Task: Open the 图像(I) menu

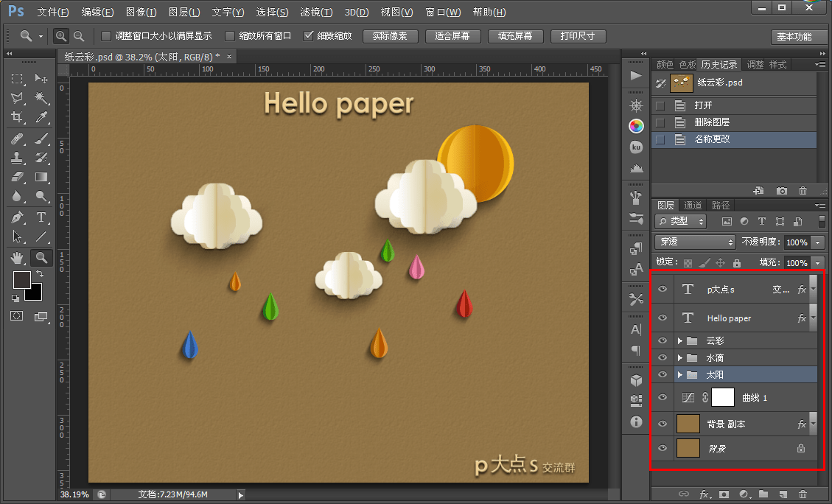Action: point(141,13)
